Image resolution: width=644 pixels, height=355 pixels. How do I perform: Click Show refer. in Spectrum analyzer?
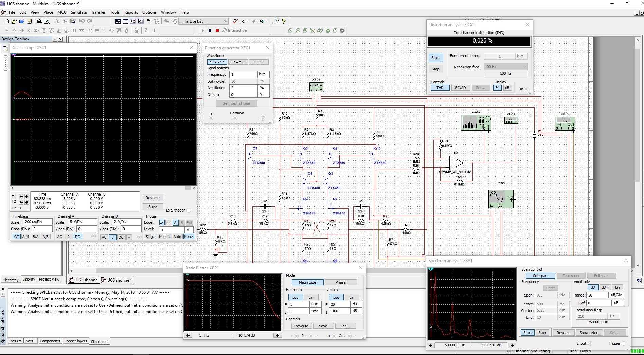click(x=589, y=333)
